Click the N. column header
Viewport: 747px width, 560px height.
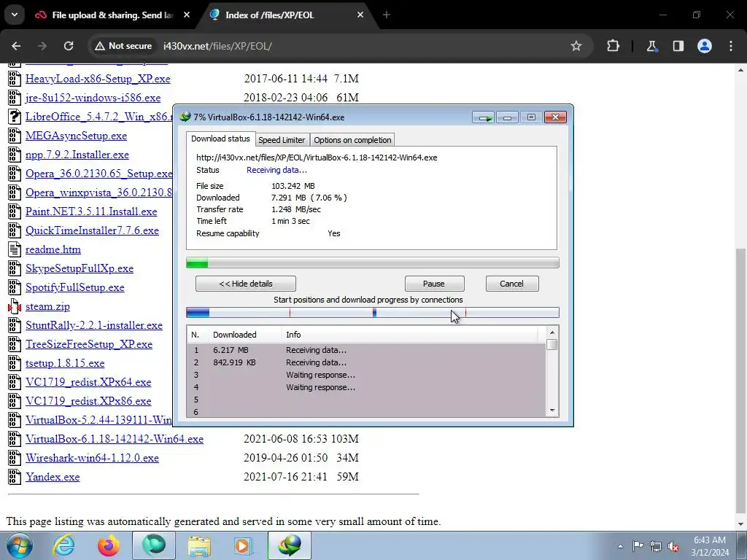click(198, 335)
